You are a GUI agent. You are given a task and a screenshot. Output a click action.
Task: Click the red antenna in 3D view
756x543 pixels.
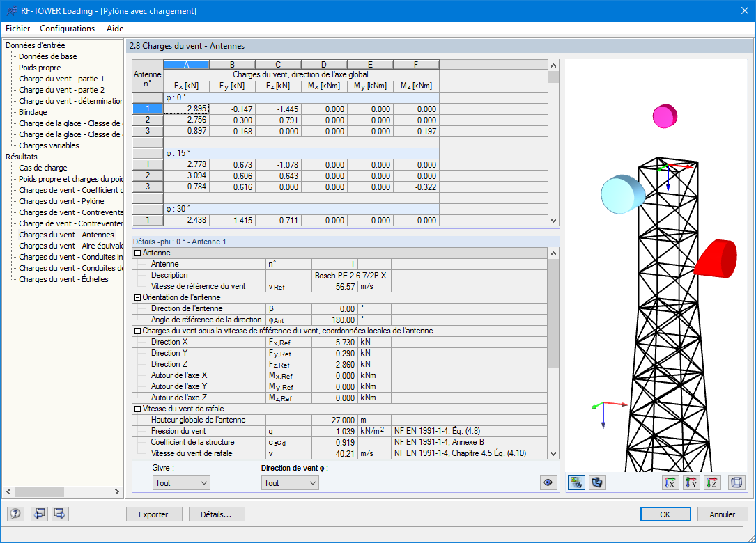pyautogui.click(x=717, y=259)
